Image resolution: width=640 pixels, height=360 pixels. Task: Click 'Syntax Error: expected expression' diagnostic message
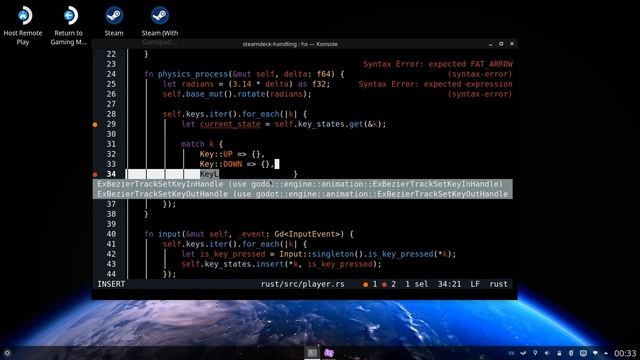coord(435,84)
